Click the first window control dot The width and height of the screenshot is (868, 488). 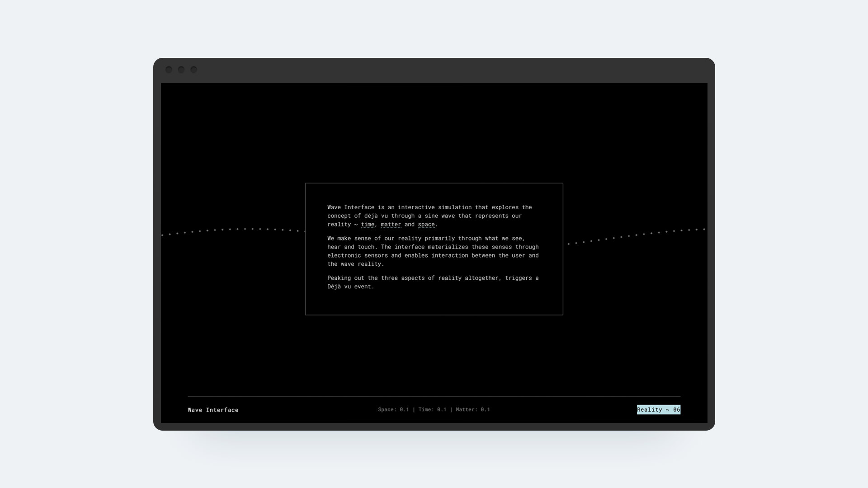tap(169, 70)
